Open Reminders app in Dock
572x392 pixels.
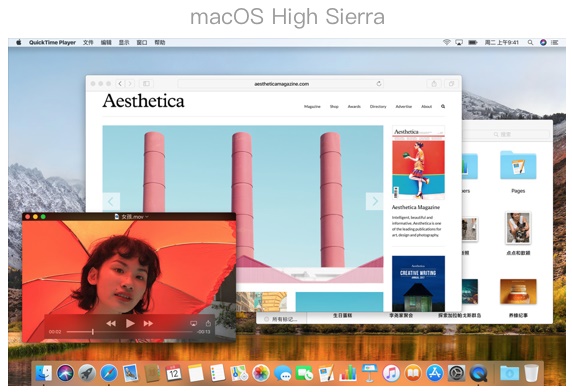(x=217, y=373)
